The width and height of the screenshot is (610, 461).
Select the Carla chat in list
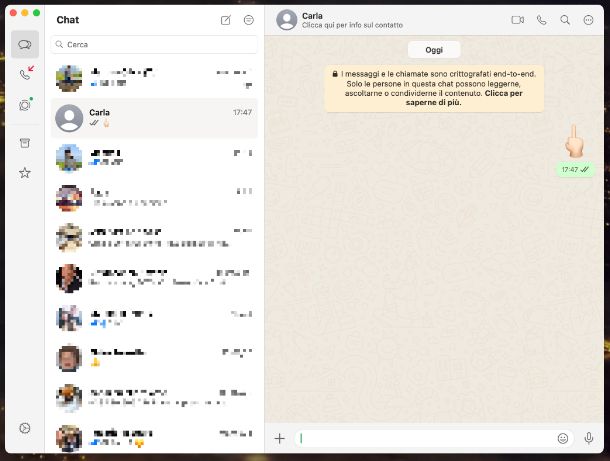tap(155, 118)
